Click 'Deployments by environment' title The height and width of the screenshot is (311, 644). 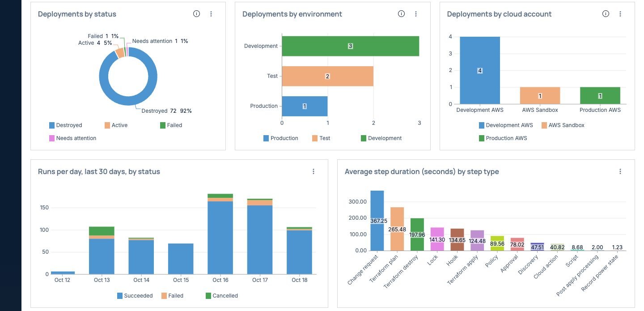point(292,14)
